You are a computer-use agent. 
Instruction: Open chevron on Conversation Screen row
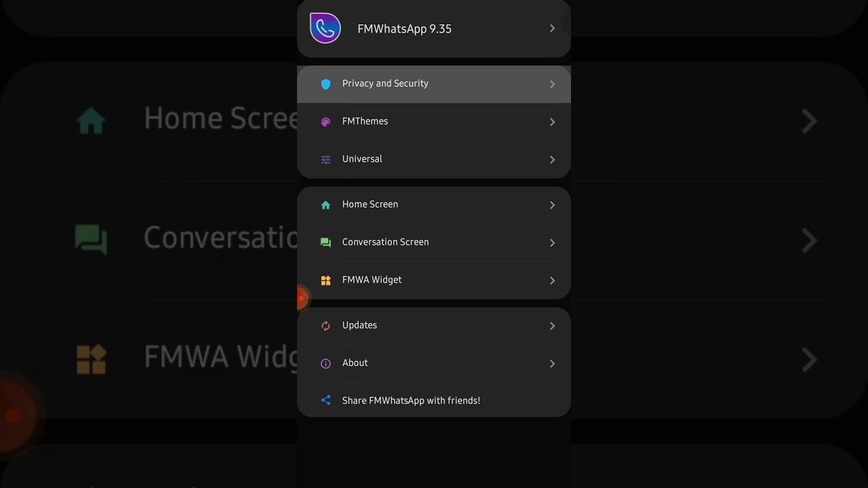coord(552,243)
